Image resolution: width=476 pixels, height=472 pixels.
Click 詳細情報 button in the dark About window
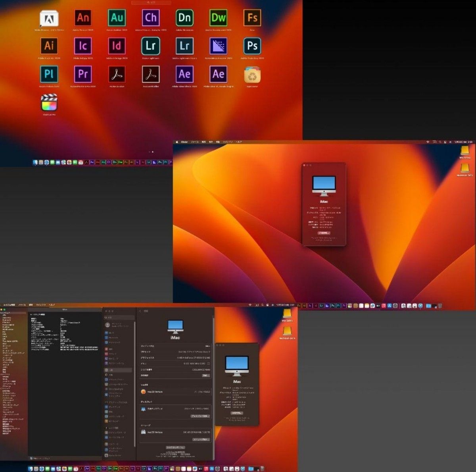pos(237,413)
